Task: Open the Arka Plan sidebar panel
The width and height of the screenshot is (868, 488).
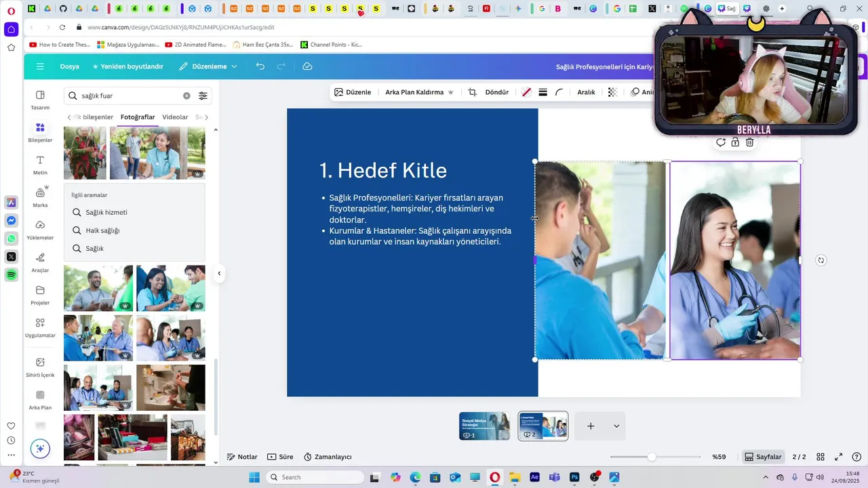Action: [40, 400]
